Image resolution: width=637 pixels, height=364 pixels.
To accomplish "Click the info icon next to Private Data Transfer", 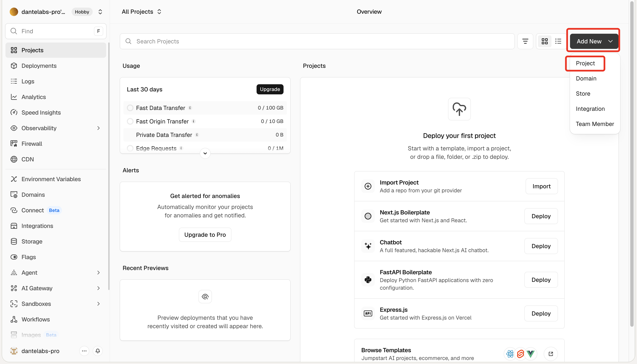I will click(x=197, y=135).
